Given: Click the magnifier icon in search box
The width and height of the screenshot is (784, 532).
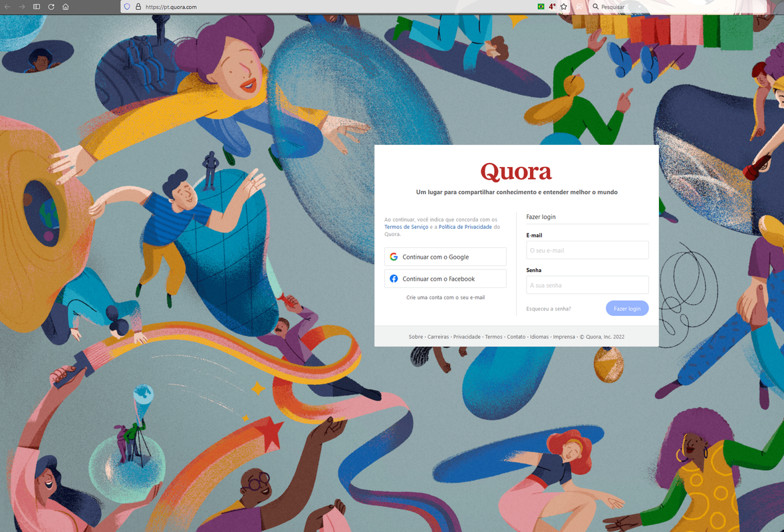Looking at the screenshot, I should [596, 7].
